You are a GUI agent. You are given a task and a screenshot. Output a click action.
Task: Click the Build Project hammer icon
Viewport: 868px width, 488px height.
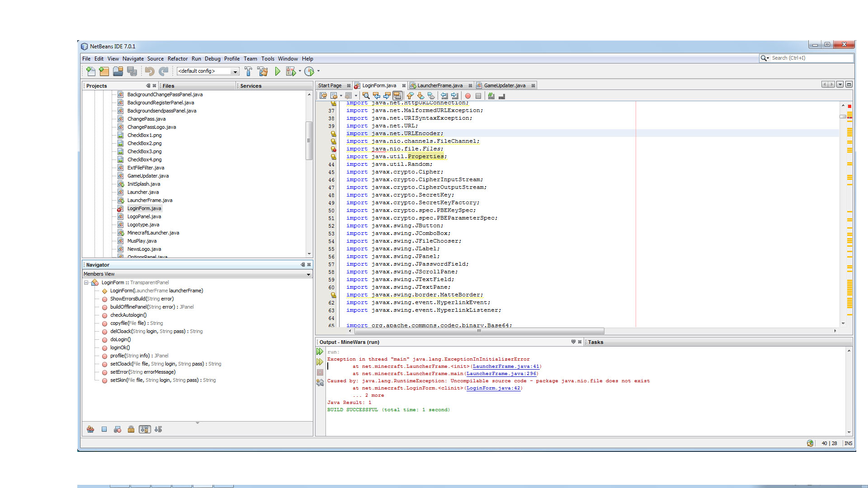(x=248, y=71)
